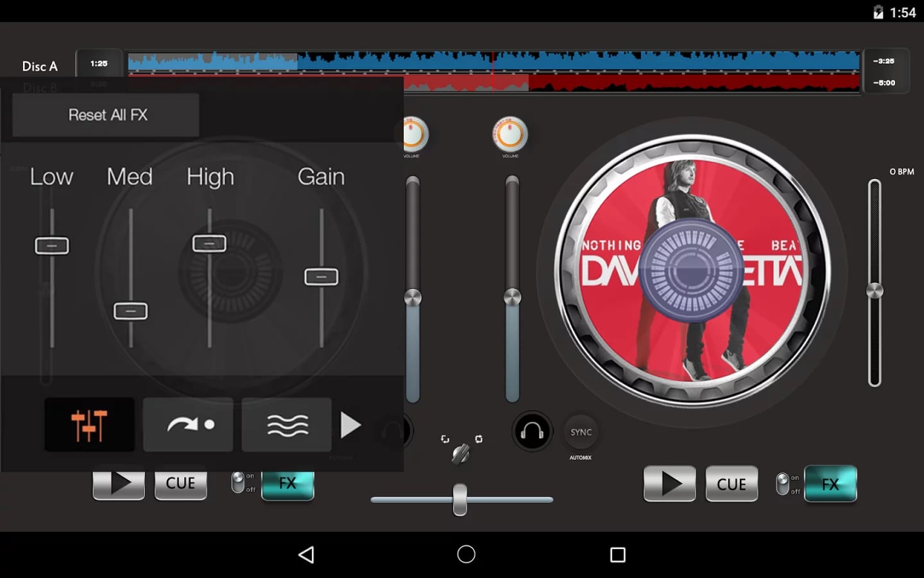Screen dimensions: 924x578
Task: Click the battery status icon
Action: point(878,12)
